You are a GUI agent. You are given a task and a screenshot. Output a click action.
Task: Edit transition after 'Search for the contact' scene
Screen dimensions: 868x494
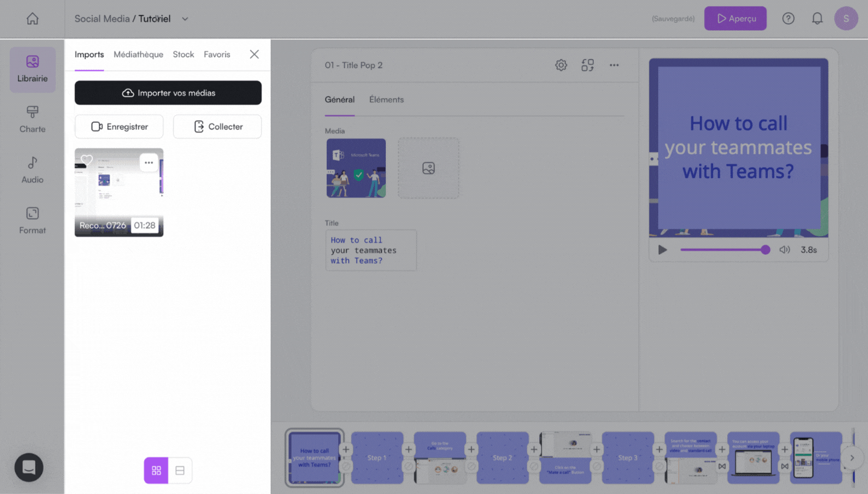[722, 466]
